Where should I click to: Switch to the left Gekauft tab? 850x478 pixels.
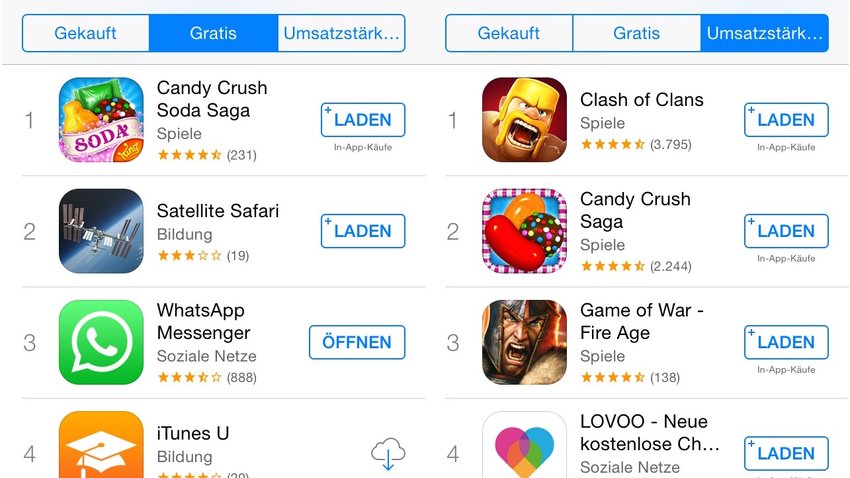tap(86, 33)
